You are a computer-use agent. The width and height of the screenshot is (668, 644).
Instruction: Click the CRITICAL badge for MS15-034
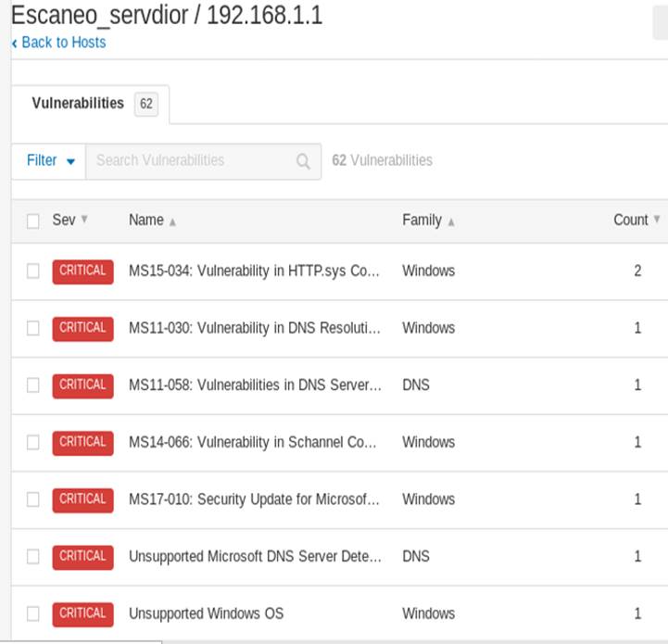tap(82, 271)
